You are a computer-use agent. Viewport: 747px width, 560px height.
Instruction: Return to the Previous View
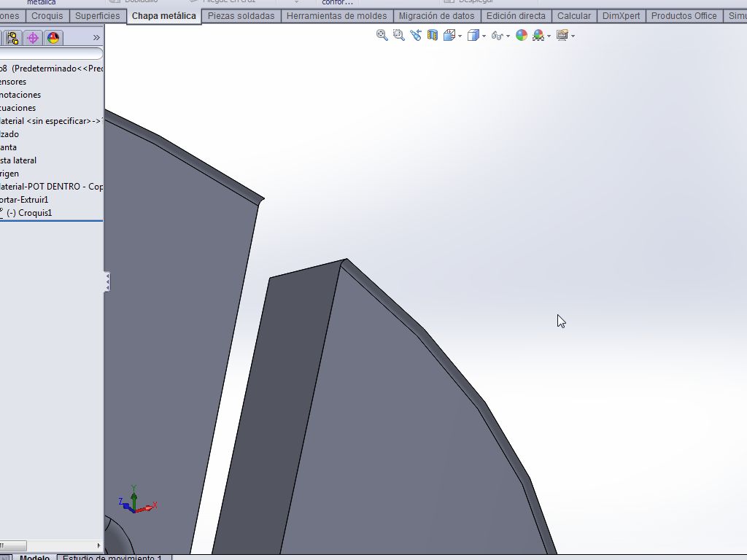(x=415, y=35)
